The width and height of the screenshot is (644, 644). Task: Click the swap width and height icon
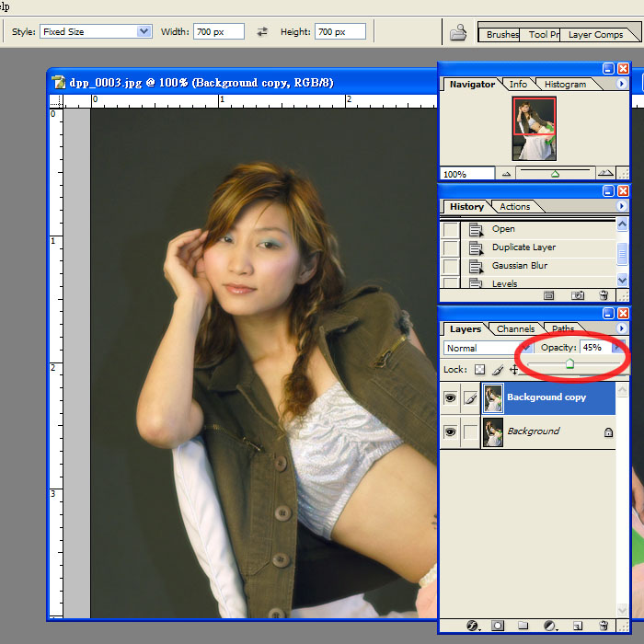(262, 31)
